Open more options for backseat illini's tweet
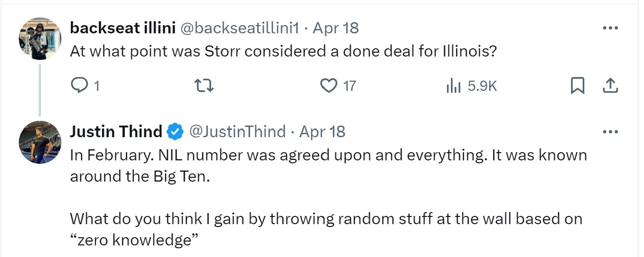The height and width of the screenshot is (257, 644). click(610, 28)
